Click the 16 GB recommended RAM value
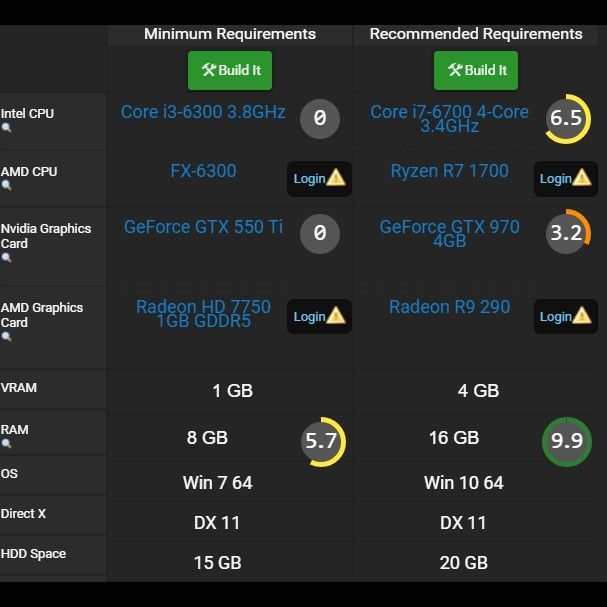This screenshot has height=607, width=607. tap(454, 438)
